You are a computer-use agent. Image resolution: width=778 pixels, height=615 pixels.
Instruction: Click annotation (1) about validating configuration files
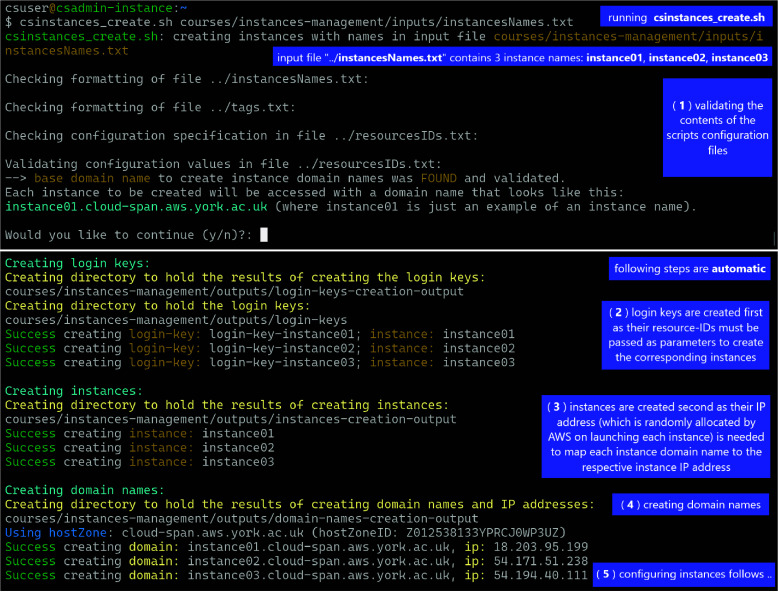click(x=716, y=128)
